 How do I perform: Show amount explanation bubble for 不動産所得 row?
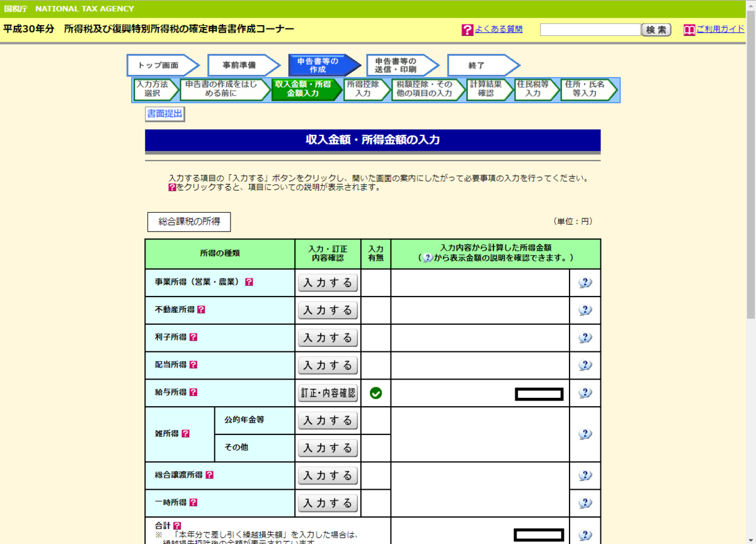[585, 310]
